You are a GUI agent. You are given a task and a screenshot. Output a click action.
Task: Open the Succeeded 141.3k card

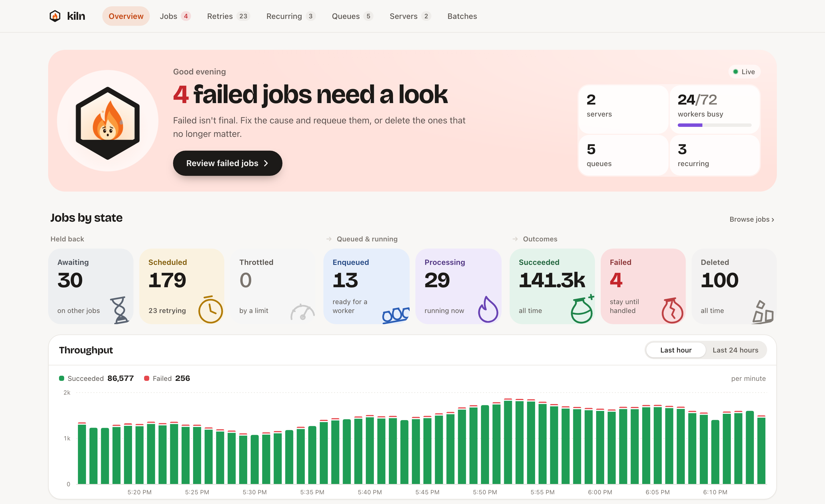coord(552,286)
